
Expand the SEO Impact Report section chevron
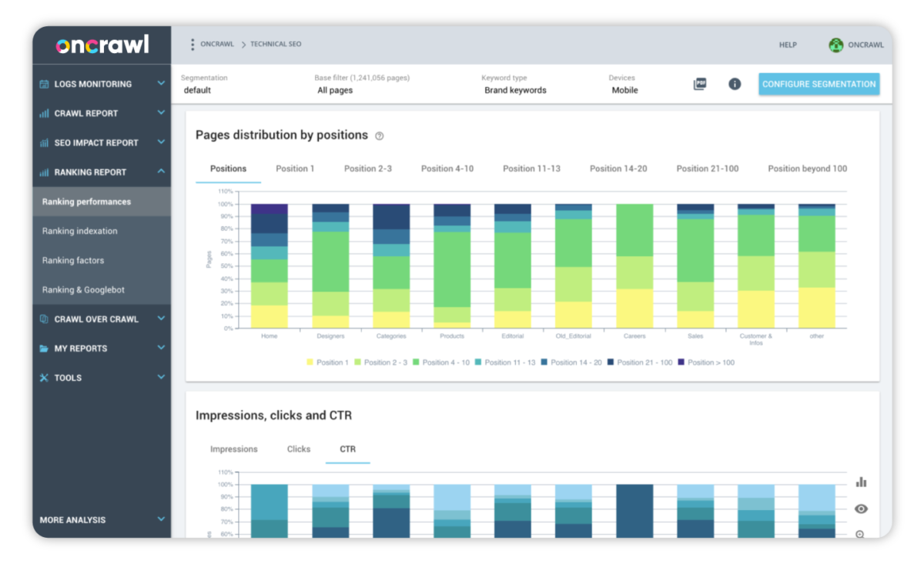click(161, 142)
